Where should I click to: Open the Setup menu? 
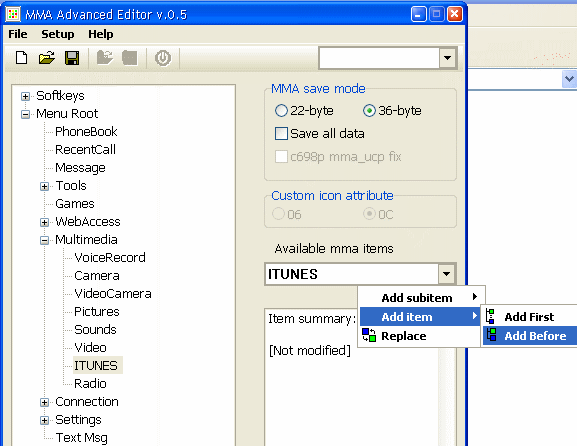point(57,34)
